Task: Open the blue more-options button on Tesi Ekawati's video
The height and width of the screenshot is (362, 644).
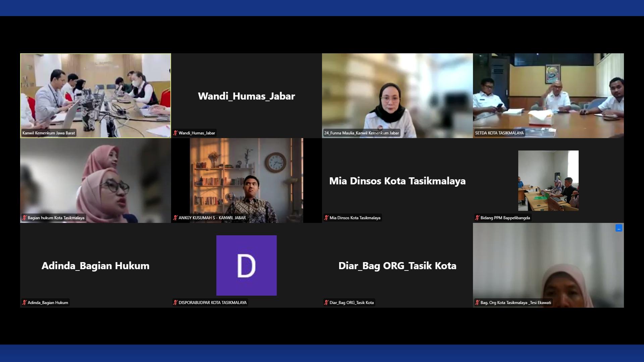Action: 619,228
